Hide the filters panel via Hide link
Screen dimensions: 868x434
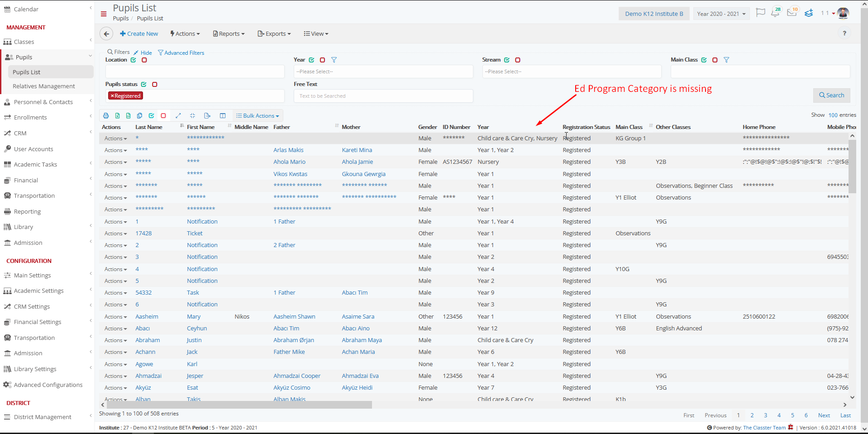(143, 53)
